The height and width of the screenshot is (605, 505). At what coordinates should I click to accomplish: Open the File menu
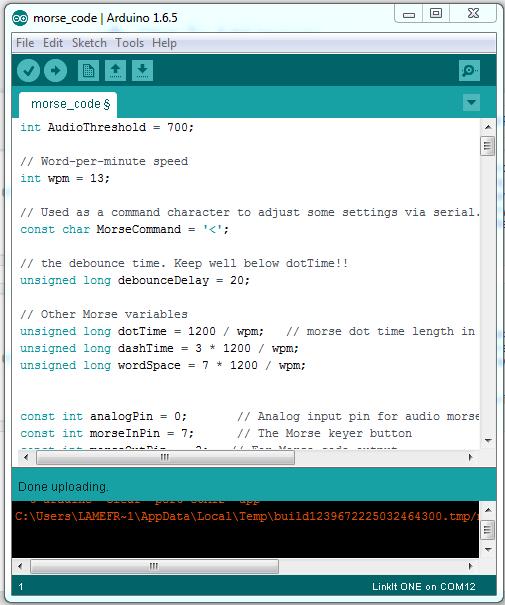click(25, 43)
